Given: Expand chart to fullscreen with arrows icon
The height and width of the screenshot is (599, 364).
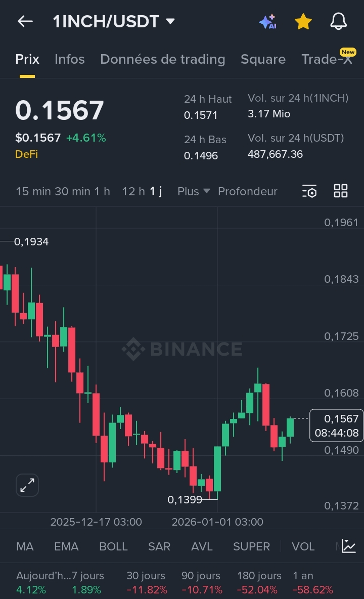Looking at the screenshot, I should click(27, 485).
